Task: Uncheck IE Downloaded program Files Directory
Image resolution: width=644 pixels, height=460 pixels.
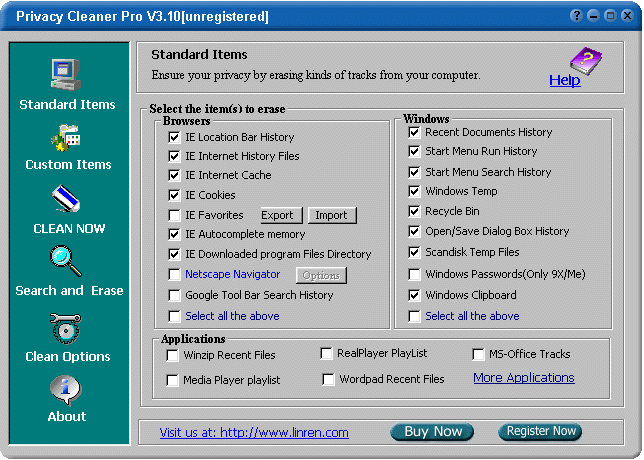Action: point(174,254)
